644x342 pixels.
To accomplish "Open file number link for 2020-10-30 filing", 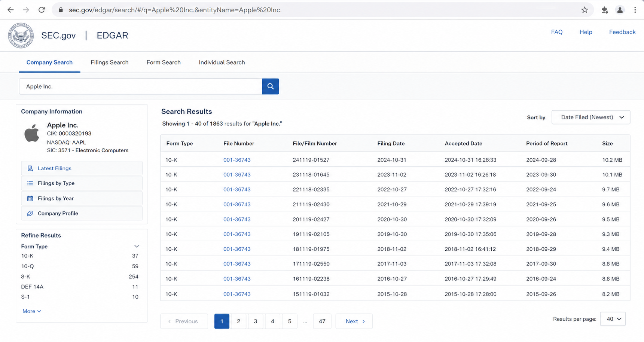I will point(237,220).
